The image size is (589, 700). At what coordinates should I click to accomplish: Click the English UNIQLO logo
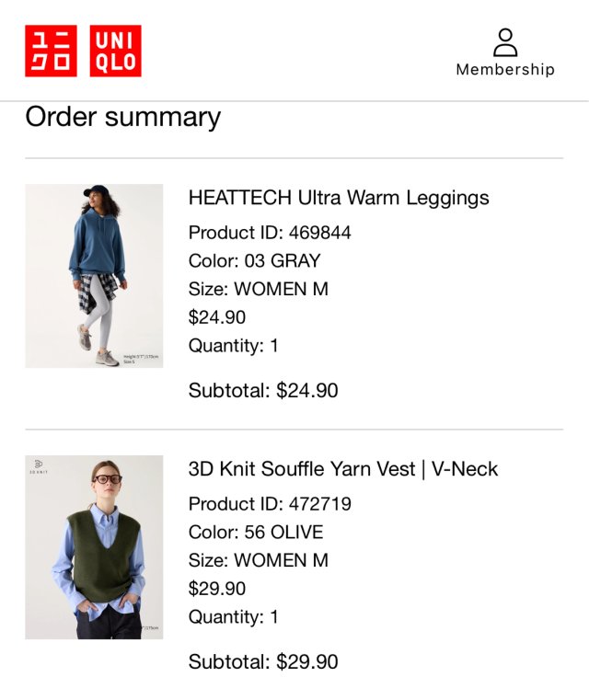pyautogui.click(x=115, y=52)
